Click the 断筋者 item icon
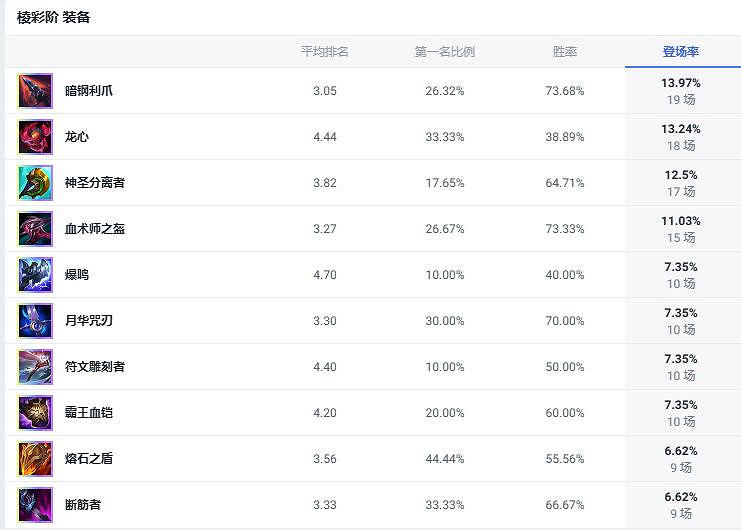Screen dimensions: 741x530 [x=35, y=505]
